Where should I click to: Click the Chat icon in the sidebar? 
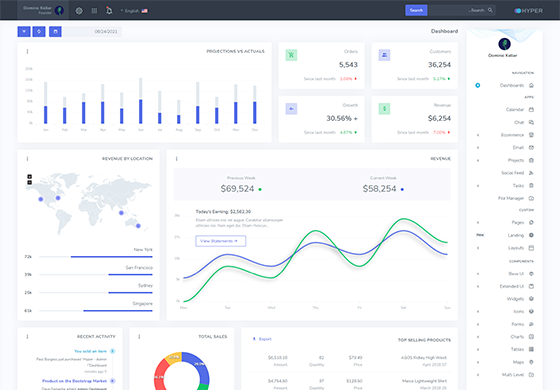click(531, 122)
